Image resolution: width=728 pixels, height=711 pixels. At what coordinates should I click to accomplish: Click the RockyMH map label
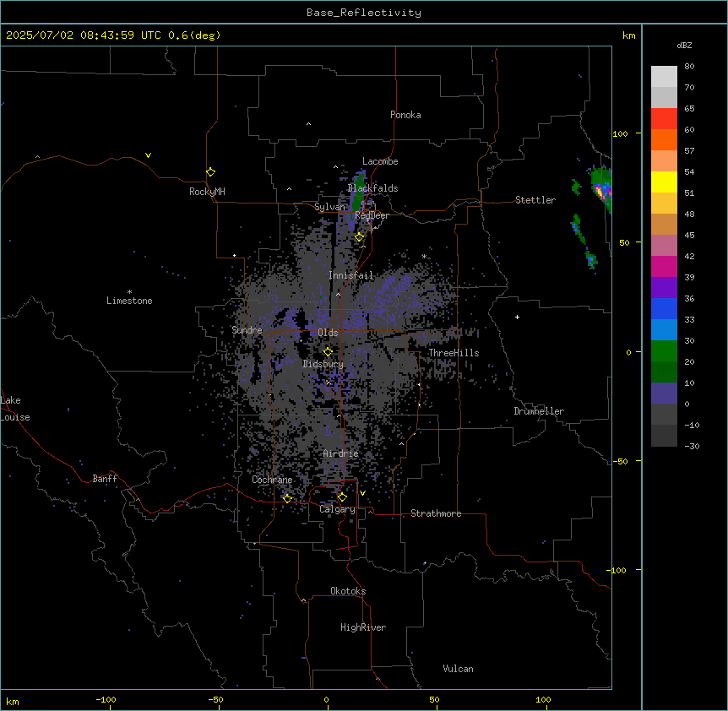tap(207, 192)
